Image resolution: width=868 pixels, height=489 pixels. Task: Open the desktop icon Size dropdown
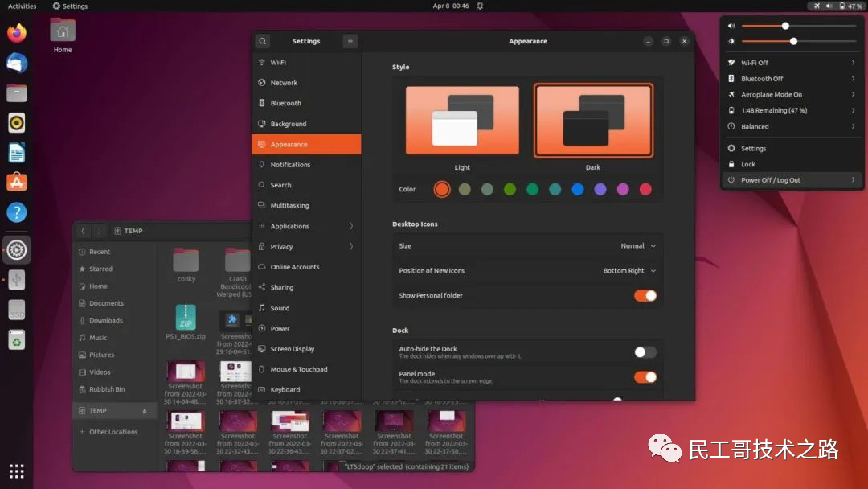click(637, 246)
